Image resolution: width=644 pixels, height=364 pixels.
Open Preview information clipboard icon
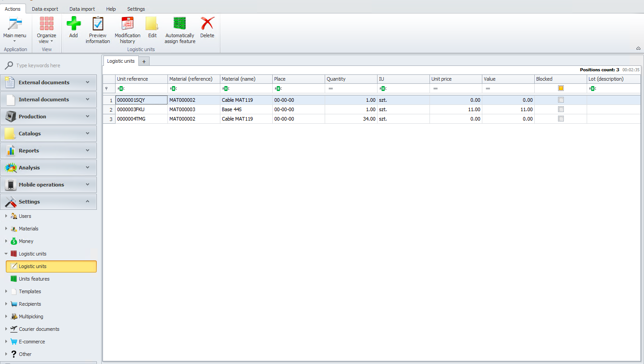(x=98, y=23)
